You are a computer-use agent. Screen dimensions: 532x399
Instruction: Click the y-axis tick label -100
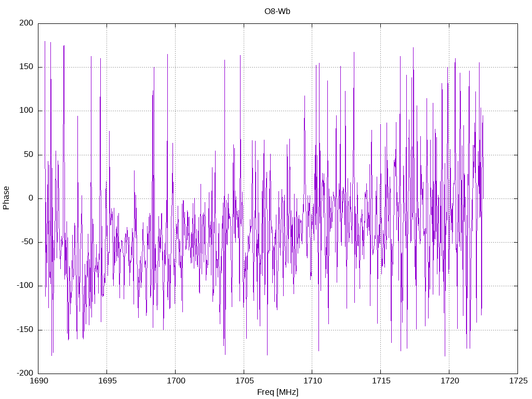pos(25,286)
